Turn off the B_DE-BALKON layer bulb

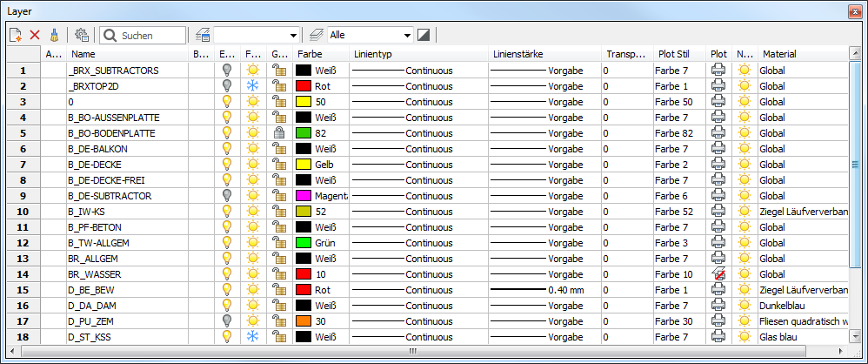pyautogui.click(x=227, y=149)
